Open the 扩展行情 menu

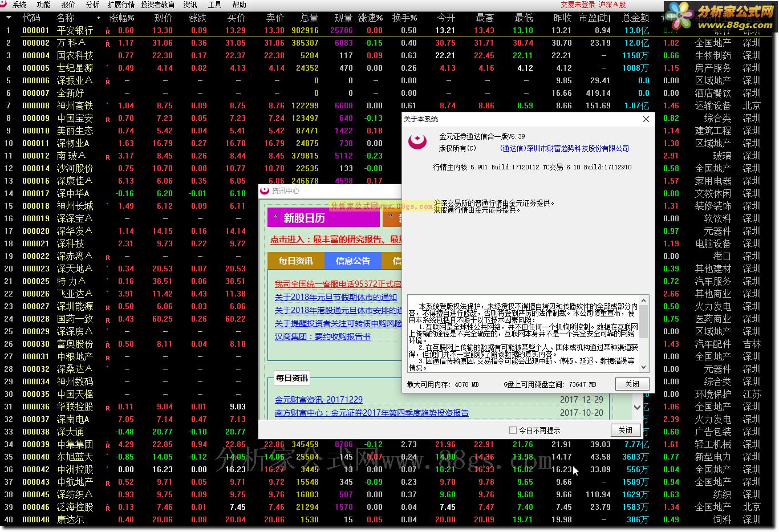tap(121, 5)
